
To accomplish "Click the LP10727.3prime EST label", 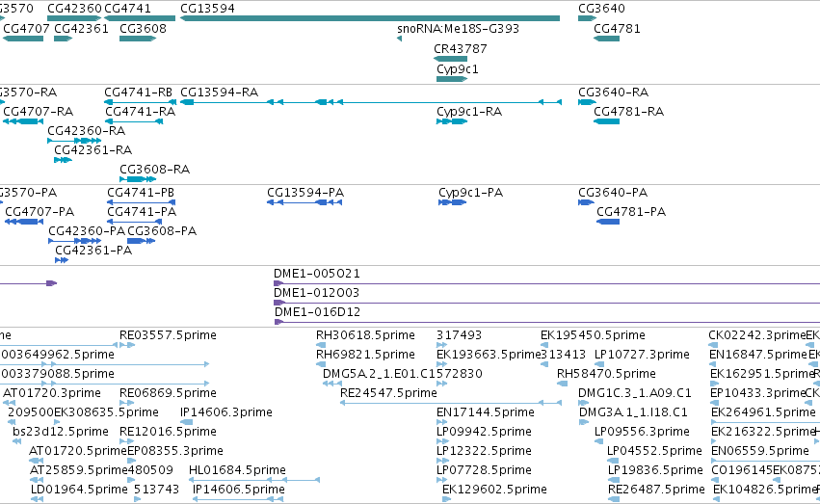I will [x=642, y=355].
